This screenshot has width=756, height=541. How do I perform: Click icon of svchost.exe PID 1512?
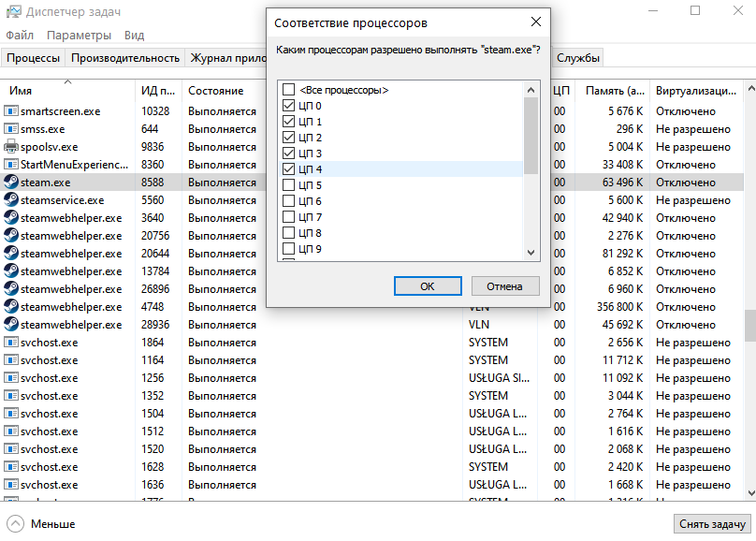11,431
